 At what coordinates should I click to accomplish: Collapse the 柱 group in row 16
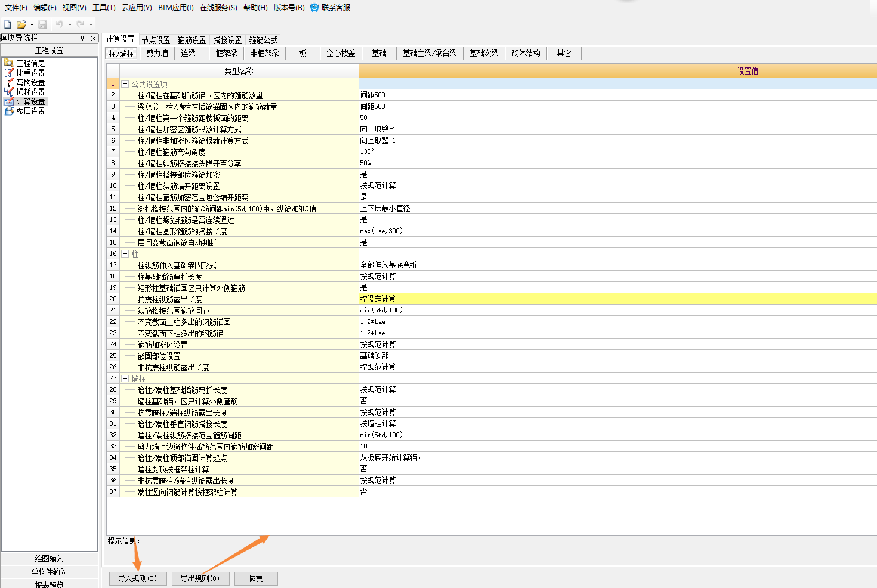click(125, 254)
